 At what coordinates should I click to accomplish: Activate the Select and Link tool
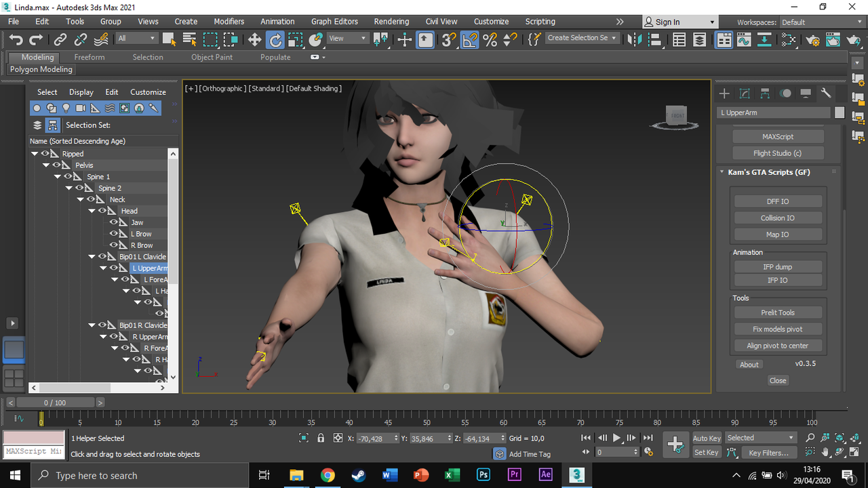(x=60, y=39)
